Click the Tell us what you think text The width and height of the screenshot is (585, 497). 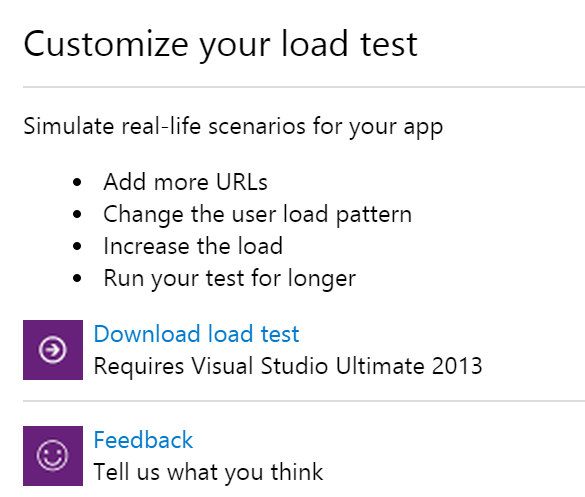click(208, 472)
